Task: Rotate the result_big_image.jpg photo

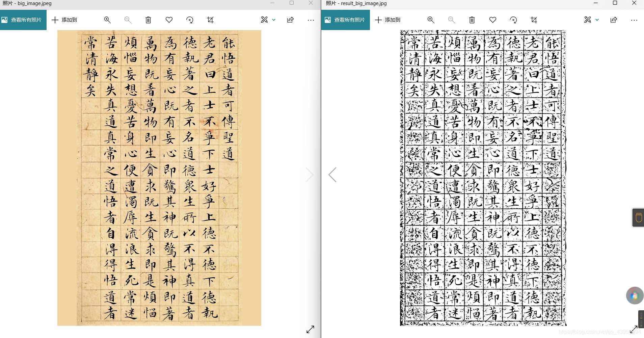Action: 513,20
